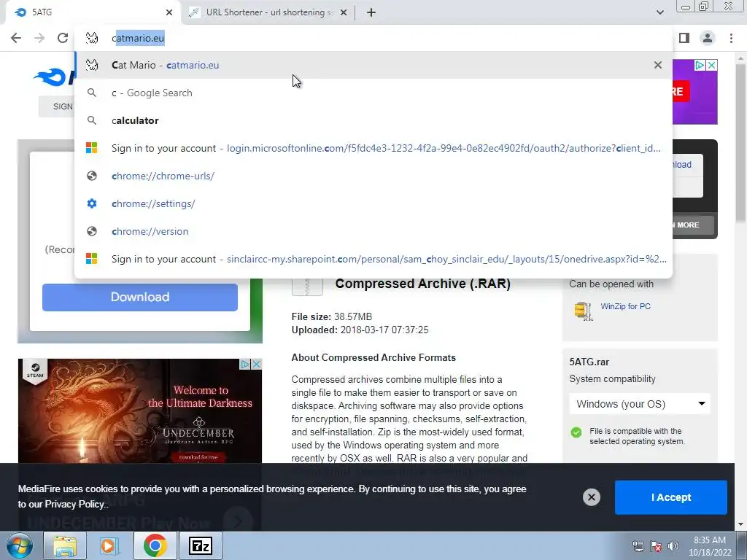Toggle the side panel icon
The height and width of the screenshot is (560, 747).
(x=684, y=38)
